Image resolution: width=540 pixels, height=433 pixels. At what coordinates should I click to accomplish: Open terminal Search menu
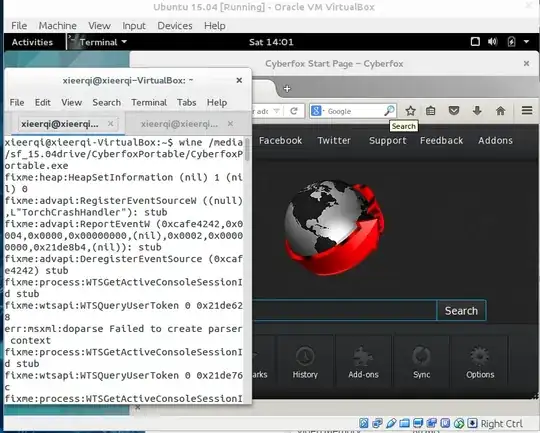click(x=106, y=102)
